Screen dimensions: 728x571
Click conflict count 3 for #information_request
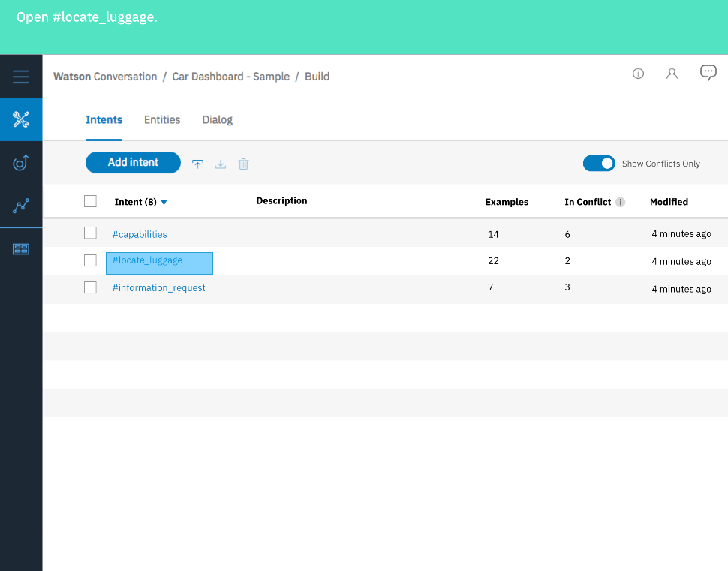(567, 287)
